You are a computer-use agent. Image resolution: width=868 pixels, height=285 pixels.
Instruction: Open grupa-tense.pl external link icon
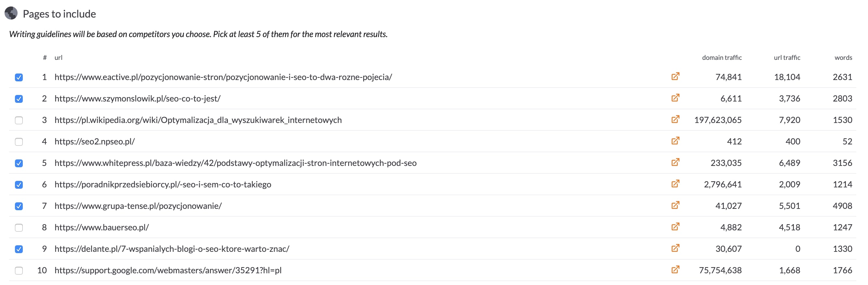click(x=675, y=205)
